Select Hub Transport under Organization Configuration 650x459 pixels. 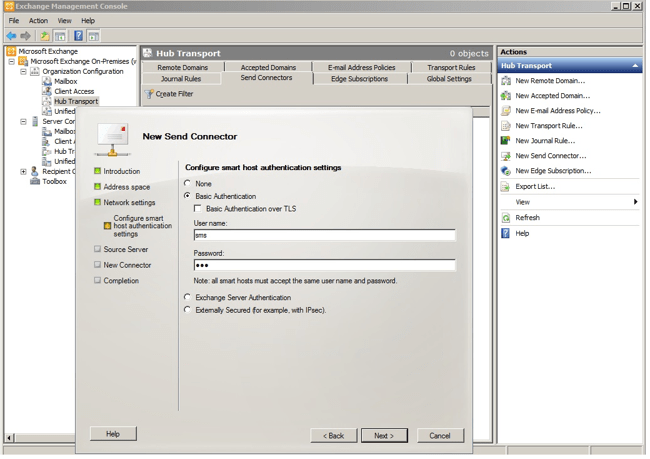tap(76, 102)
